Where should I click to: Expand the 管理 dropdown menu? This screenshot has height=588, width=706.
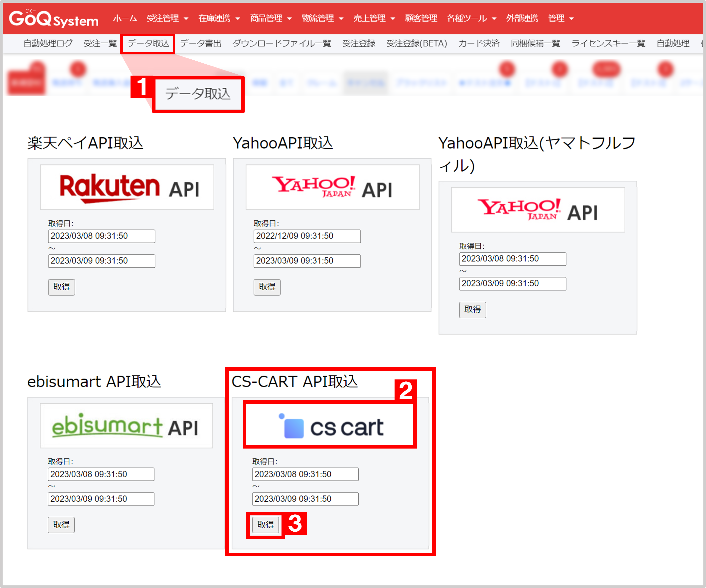pos(561,18)
